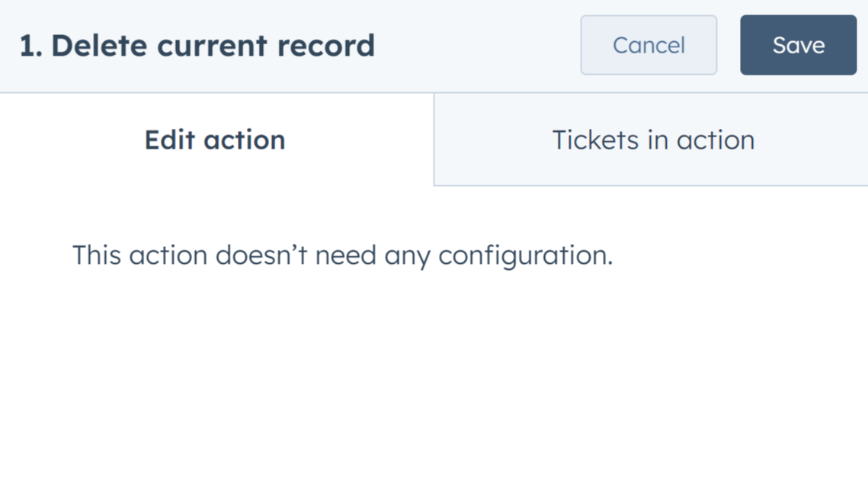The width and height of the screenshot is (868, 488).
Task: Confirm the action with the Save button
Action: point(798,45)
